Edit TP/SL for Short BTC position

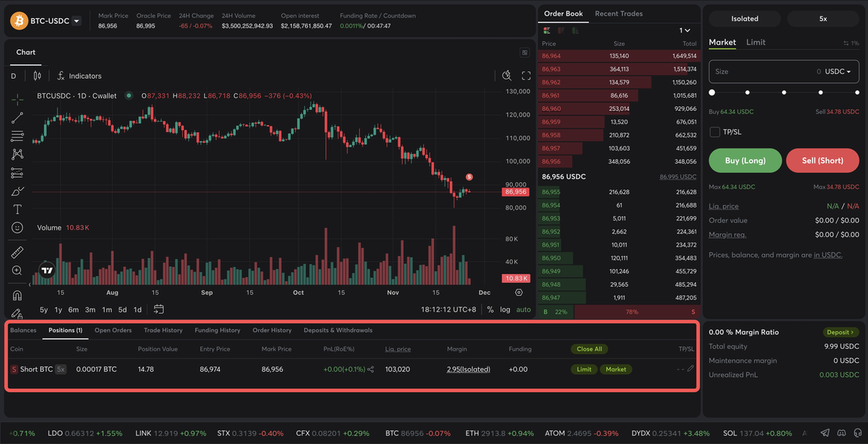[x=691, y=369]
